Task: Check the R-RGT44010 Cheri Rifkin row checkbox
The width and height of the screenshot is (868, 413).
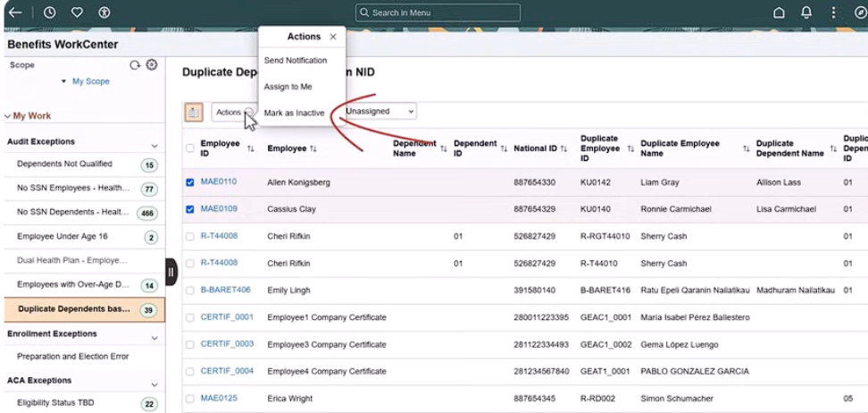Action: coord(190,237)
